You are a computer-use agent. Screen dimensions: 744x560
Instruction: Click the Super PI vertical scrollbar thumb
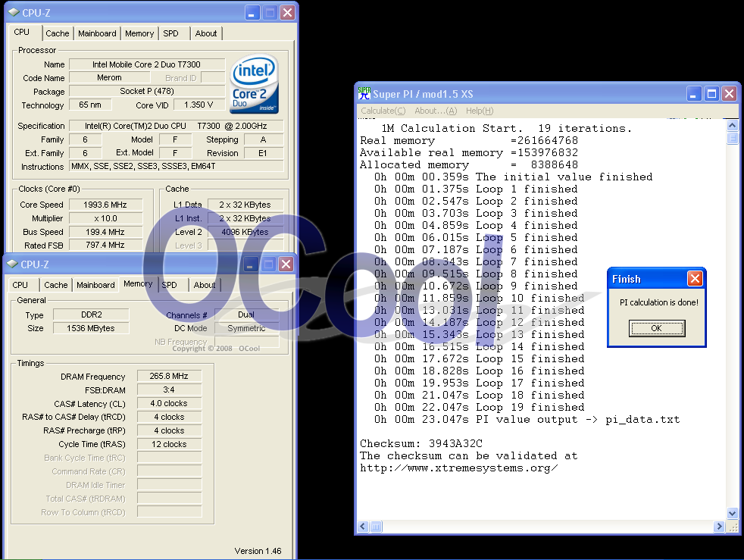pos(732,138)
